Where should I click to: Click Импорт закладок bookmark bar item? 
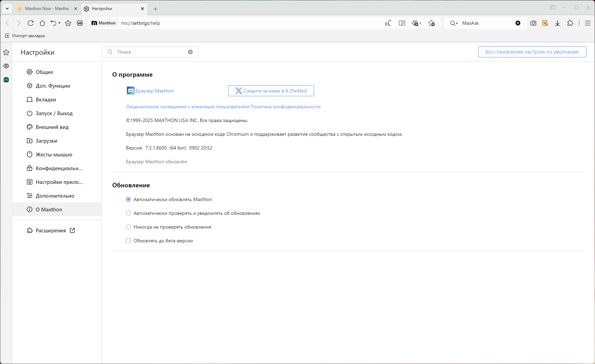click(x=25, y=36)
